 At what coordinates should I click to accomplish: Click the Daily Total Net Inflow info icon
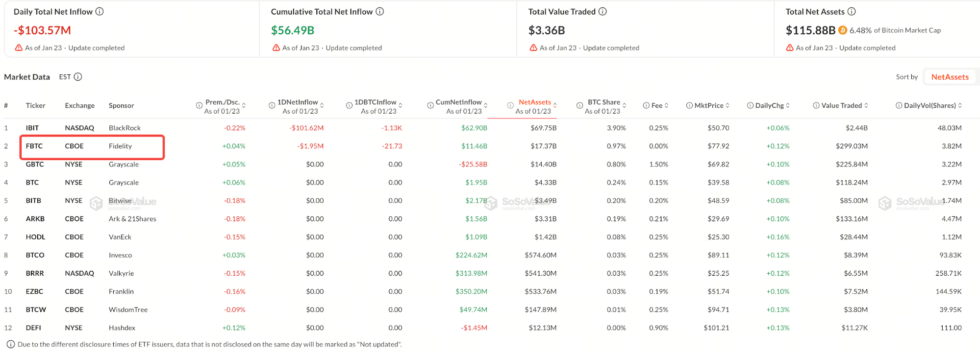[100, 11]
